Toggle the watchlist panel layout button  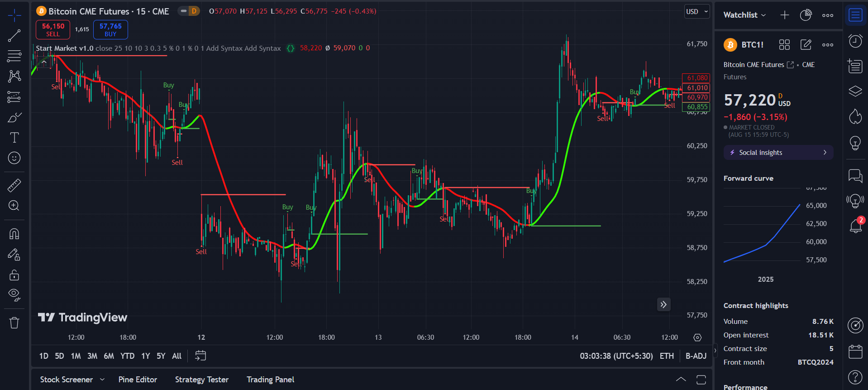[855, 15]
